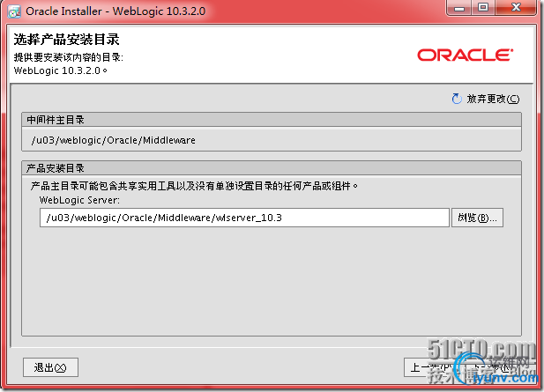The image size is (544, 392).
Task: Click 放弃更改(C) discard changes
Action: point(493,100)
